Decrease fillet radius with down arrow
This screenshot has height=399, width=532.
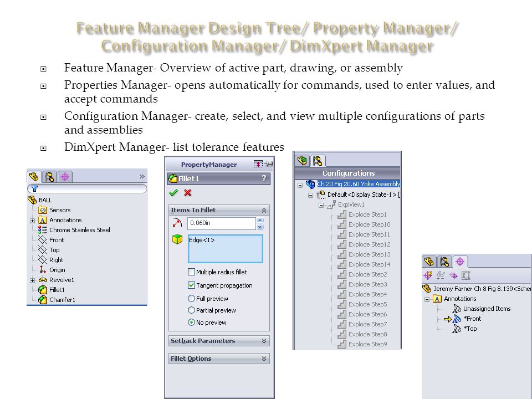[x=260, y=227]
